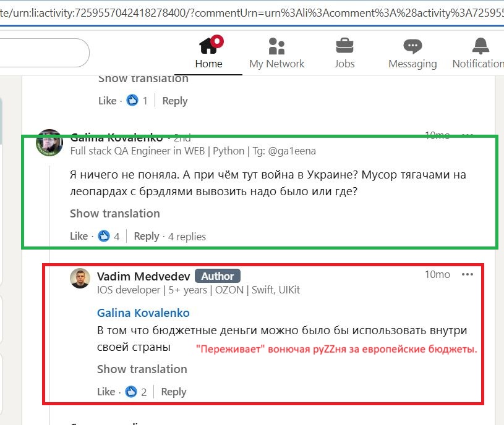504x425 pixels.
Task: Expand the 4 replies thread
Action: 187,237
